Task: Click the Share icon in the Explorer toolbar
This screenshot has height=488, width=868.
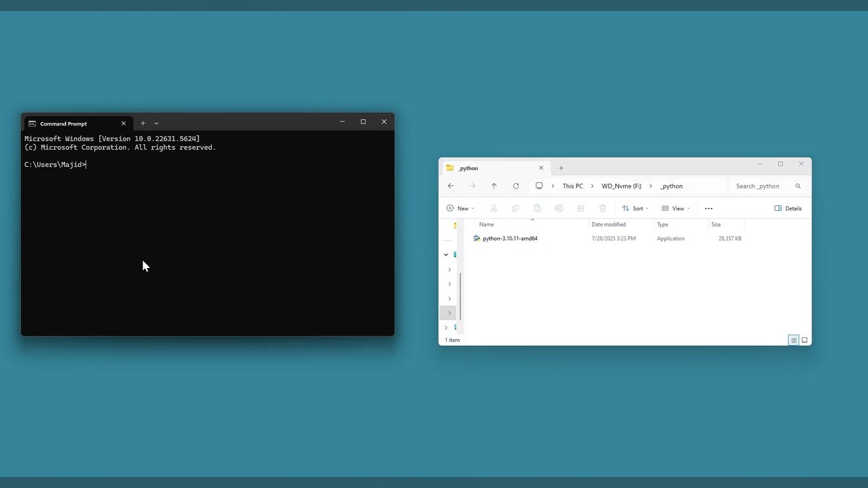Action: (x=581, y=208)
